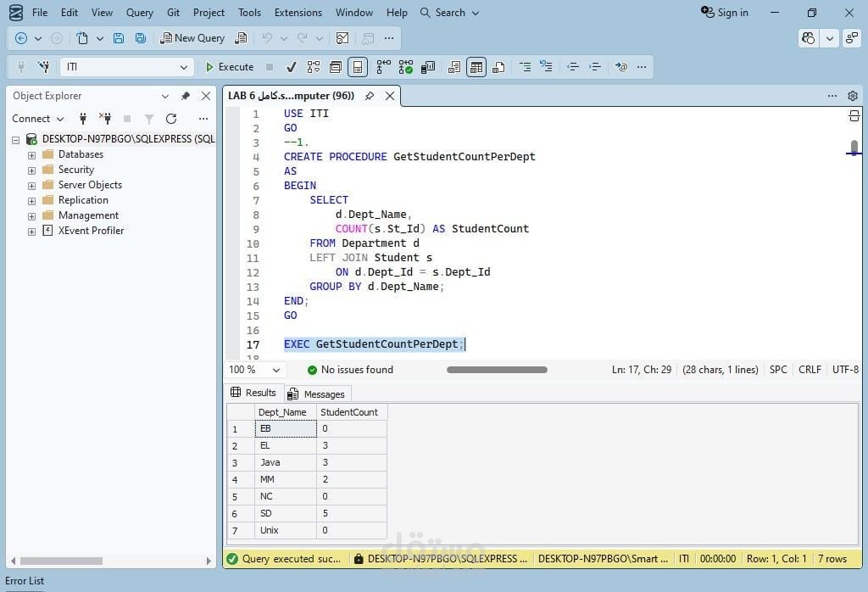Open the dropdown next to Copilot icon
Viewport: 868px width, 592px height.
[x=829, y=38]
